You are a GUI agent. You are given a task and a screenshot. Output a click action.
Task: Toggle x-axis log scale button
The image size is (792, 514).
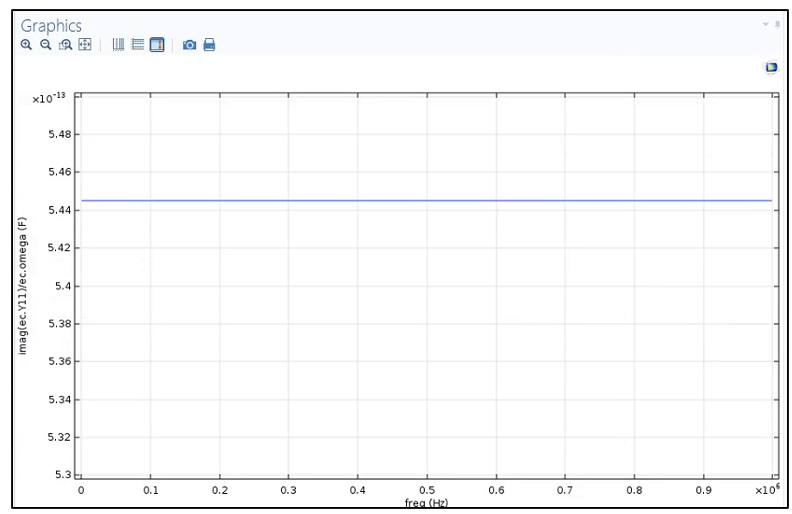coord(118,45)
